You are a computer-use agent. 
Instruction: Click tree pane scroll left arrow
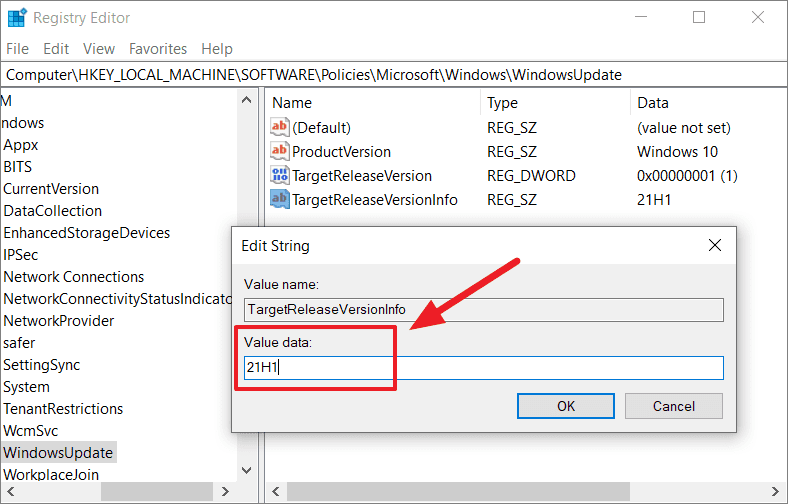click(x=11, y=491)
